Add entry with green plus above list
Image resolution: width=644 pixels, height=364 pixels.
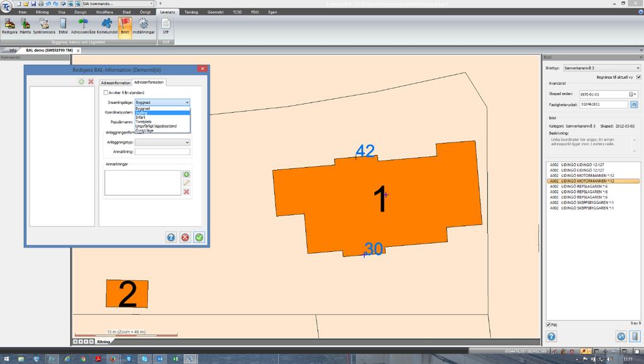(x=81, y=82)
